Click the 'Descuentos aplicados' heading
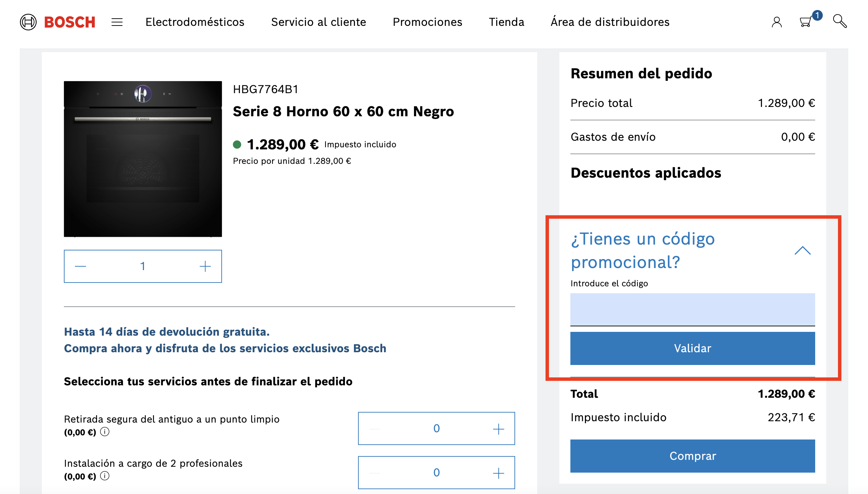The image size is (868, 494). [646, 173]
